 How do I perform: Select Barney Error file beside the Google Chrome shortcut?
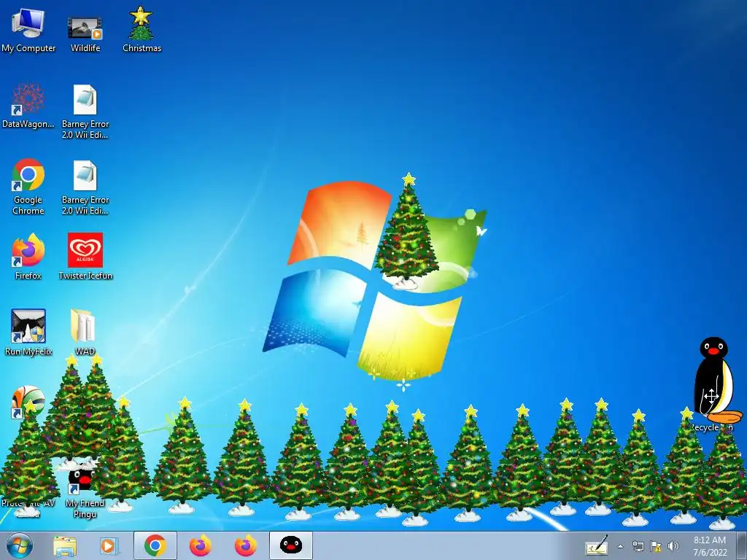tap(85, 187)
